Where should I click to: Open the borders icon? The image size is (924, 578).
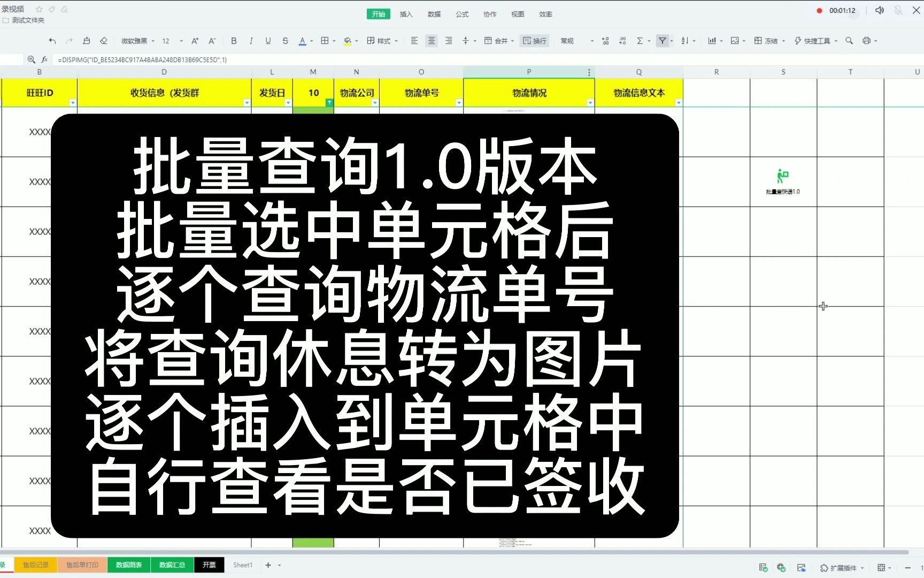(325, 41)
